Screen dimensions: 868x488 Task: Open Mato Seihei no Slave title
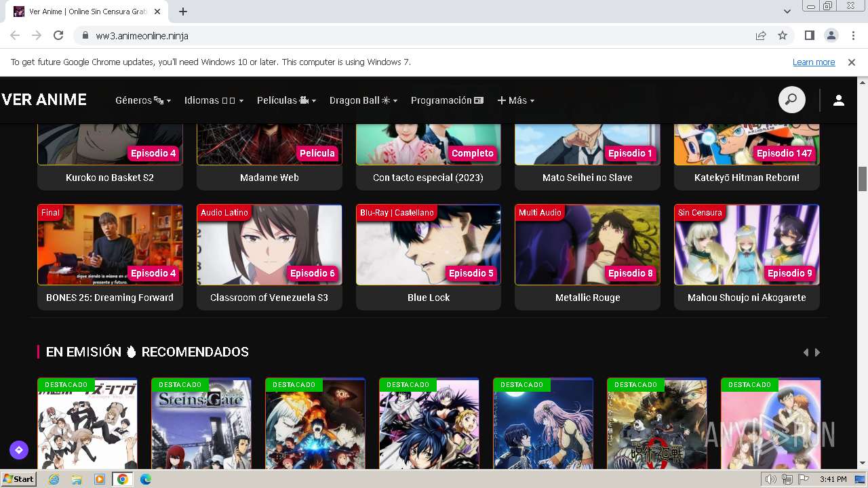(x=587, y=178)
